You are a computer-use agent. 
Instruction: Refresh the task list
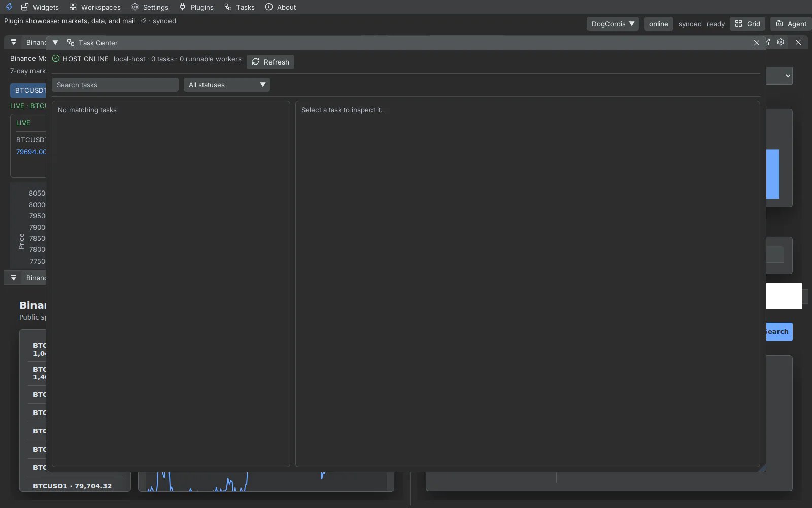(270, 62)
